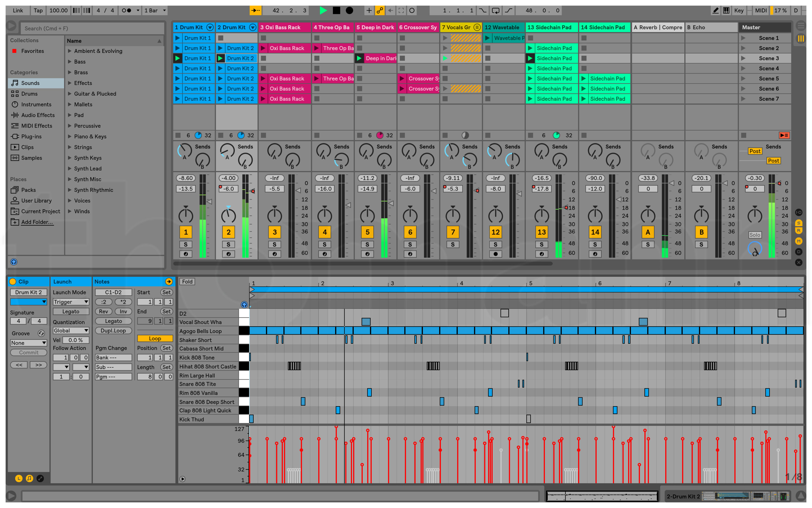Click the Notes box arrow icon
The height and width of the screenshot is (508, 812).
pos(169,282)
